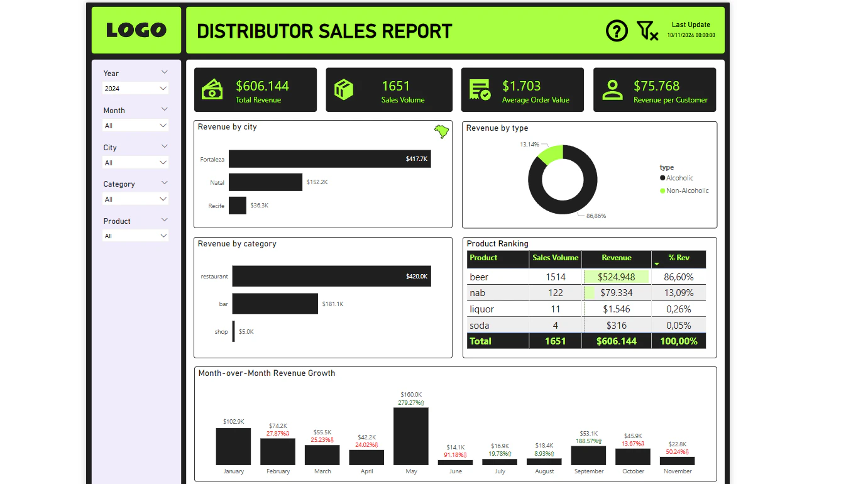Click the 279.27% May growth label
This screenshot has height=484, width=868.
click(x=411, y=403)
